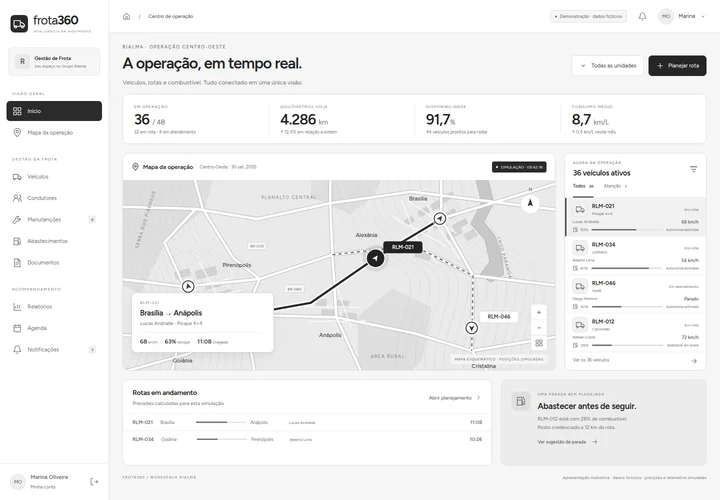This screenshot has height=500, width=720.
Task: Zoom out on the map
Action: [539, 328]
